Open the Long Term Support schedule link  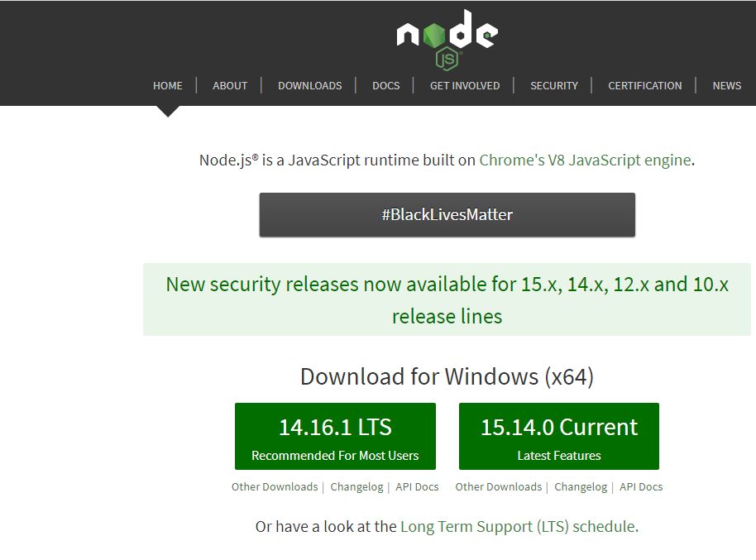(518, 527)
